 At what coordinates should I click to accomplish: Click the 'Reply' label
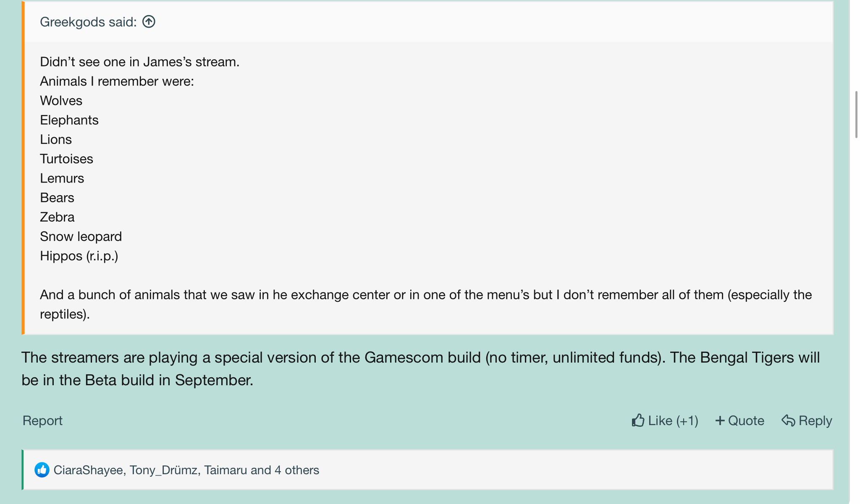(x=815, y=420)
